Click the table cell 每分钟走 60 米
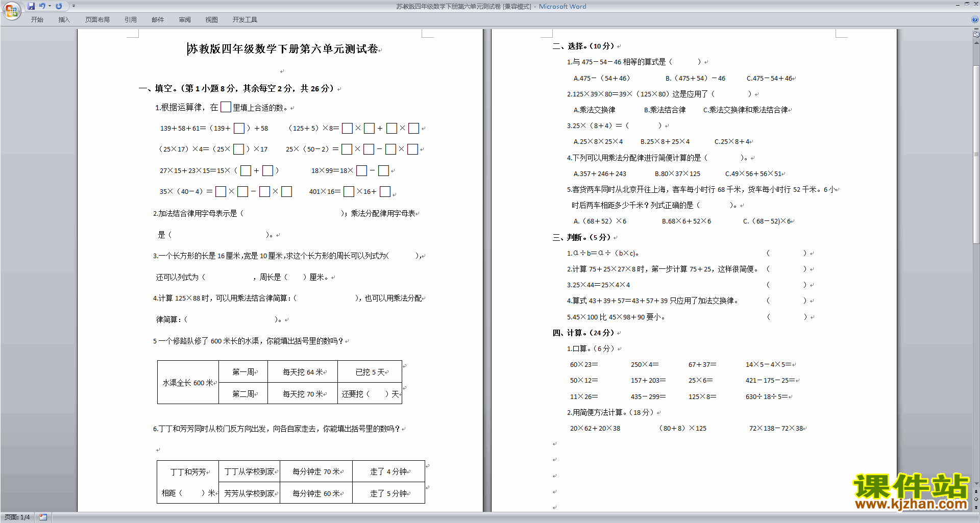 316,493
